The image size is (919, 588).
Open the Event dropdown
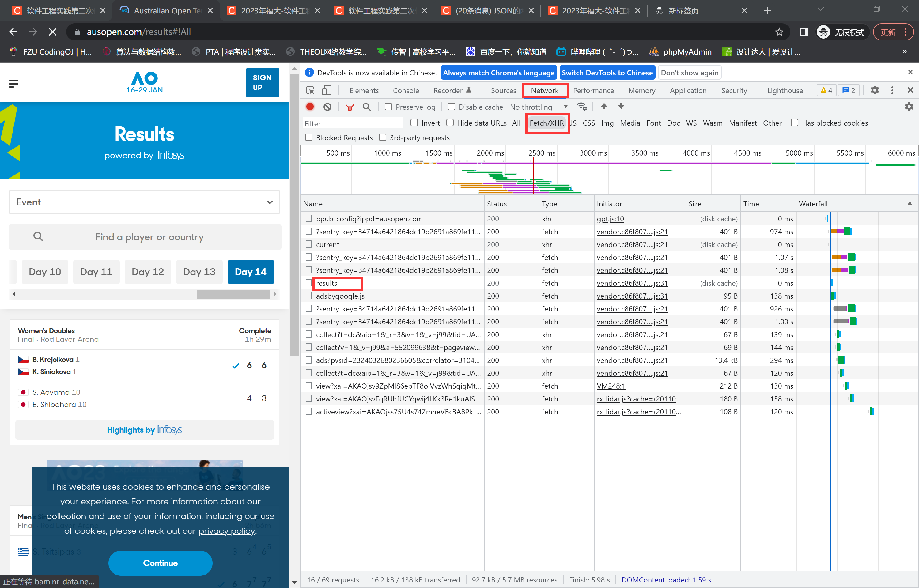click(x=144, y=202)
